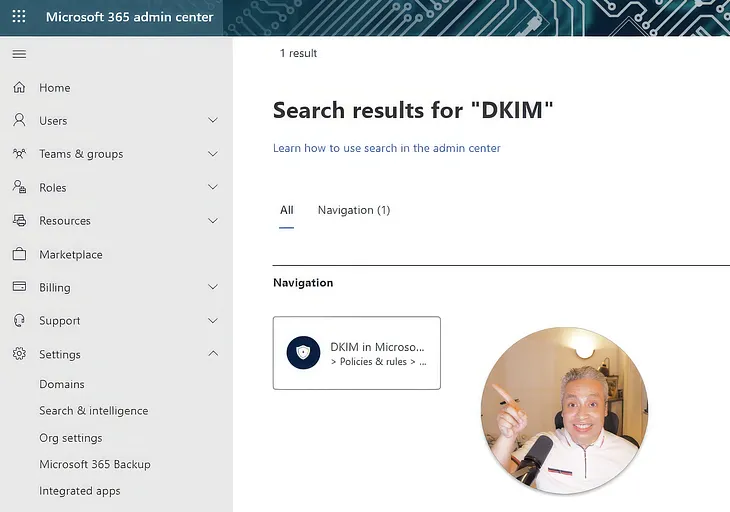Viewport: 730px width, 512px height.
Task: Expand the Roles chevron
Action: coord(213,187)
